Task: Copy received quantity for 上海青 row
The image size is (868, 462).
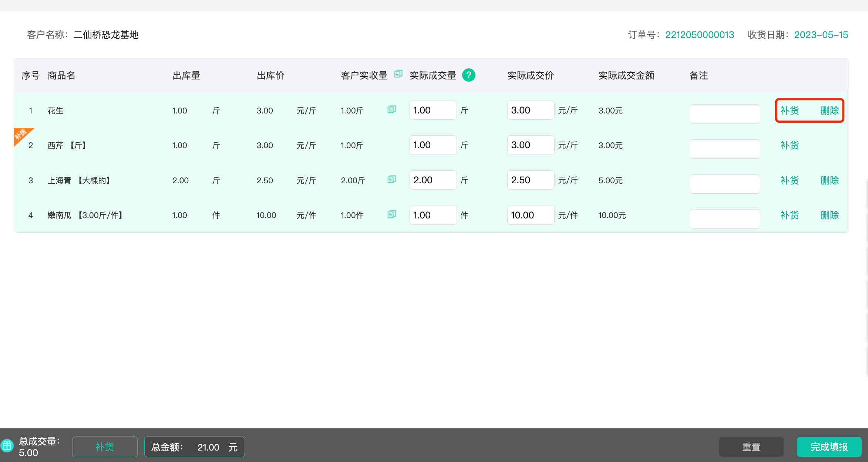Action: coord(391,179)
